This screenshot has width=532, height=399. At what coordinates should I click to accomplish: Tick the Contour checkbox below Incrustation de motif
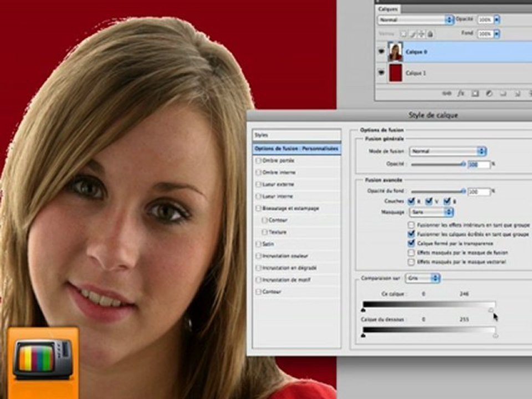(258, 292)
